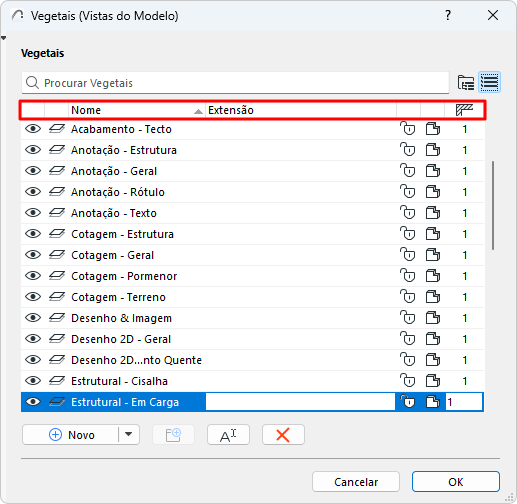The height and width of the screenshot is (504, 517).
Task: Lock the Anotação - Estrutura layer
Action: pos(408,150)
